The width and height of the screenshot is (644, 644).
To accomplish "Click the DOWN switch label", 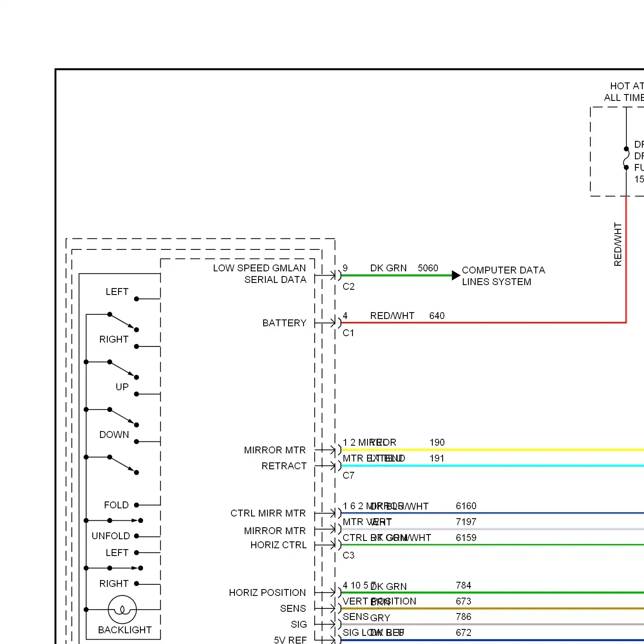I will [x=114, y=434].
